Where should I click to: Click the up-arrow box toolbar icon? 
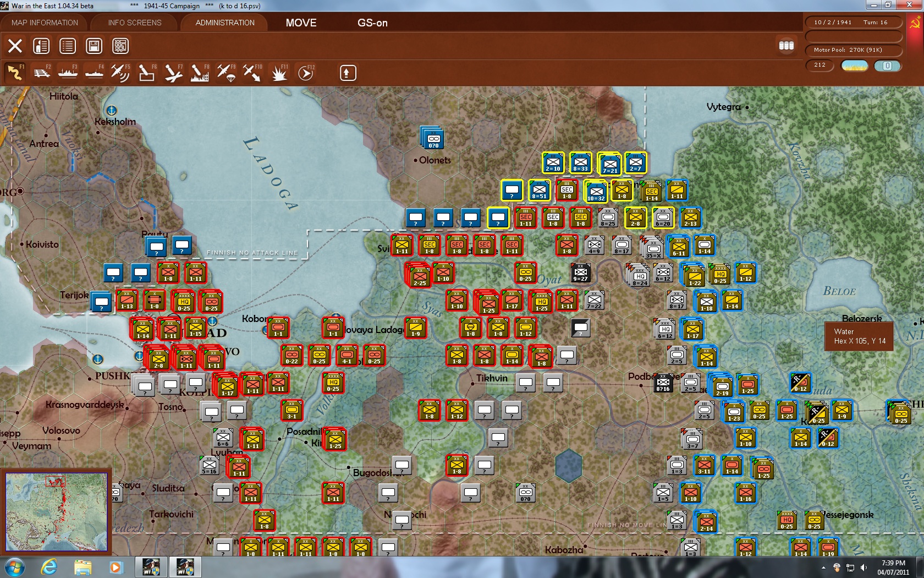[x=348, y=73]
